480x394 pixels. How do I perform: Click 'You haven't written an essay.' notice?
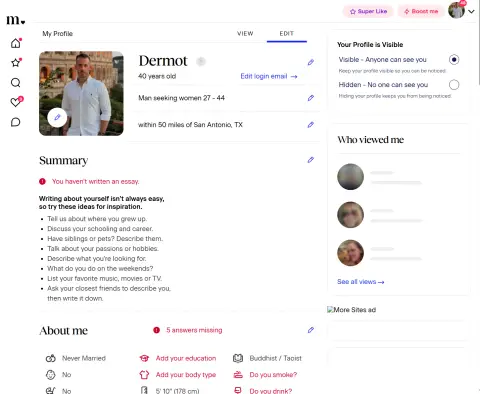tap(95, 182)
